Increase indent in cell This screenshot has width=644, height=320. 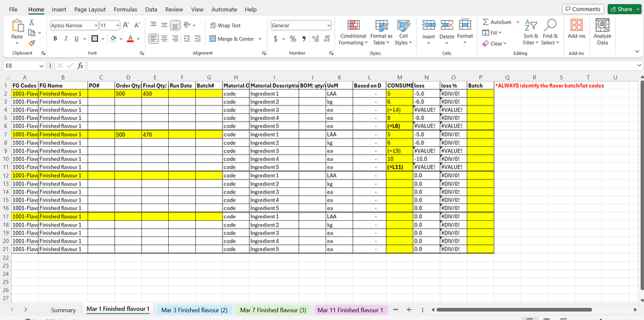pos(197,39)
